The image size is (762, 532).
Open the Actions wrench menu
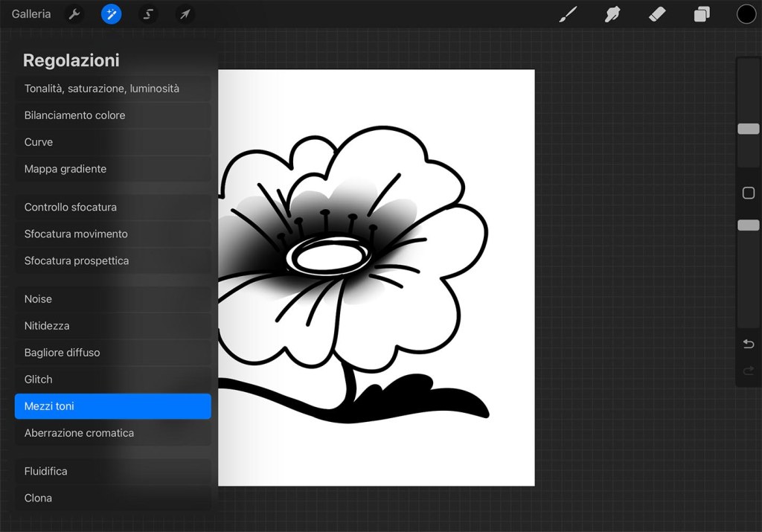click(74, 14)
